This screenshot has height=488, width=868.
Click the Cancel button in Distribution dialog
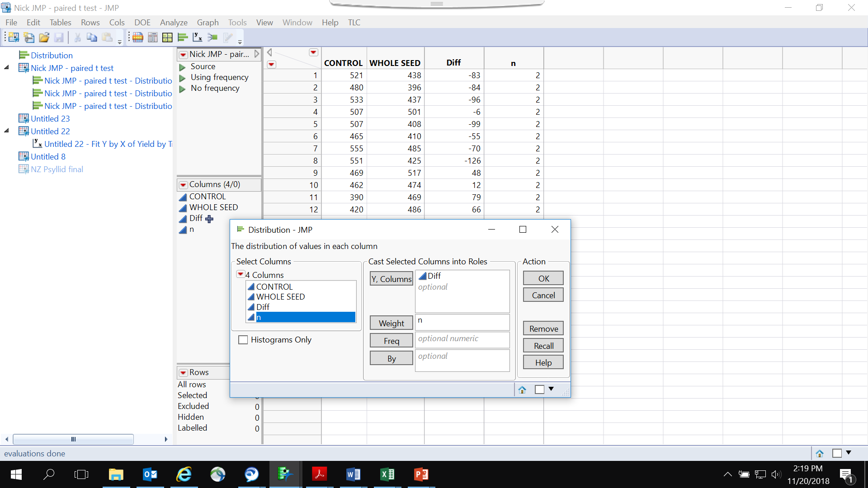(543, 295)
